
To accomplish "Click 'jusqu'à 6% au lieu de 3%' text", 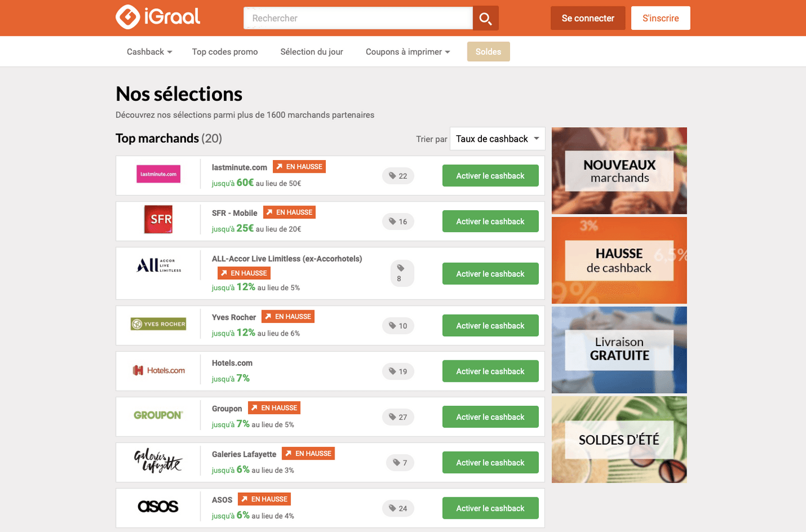I will (253, 470).
